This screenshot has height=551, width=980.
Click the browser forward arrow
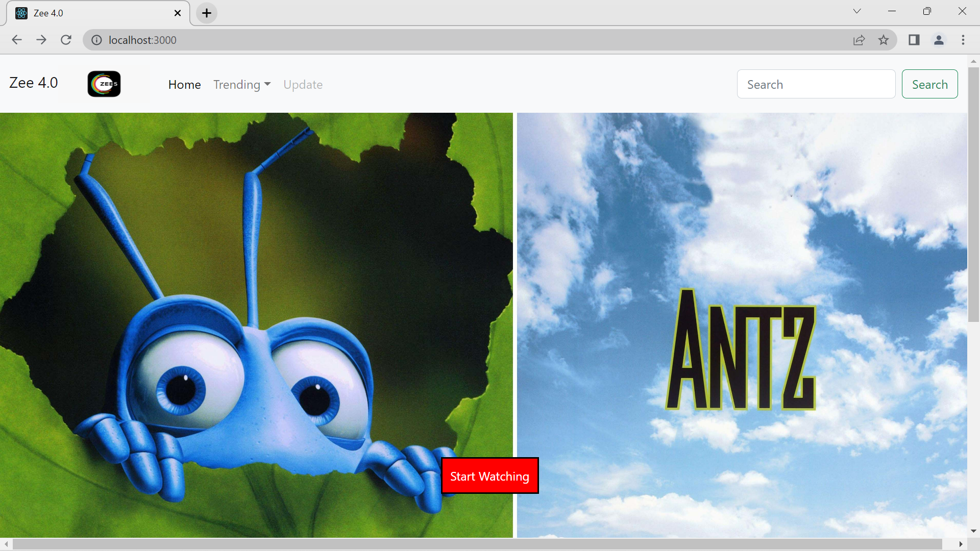coord(41,40)
